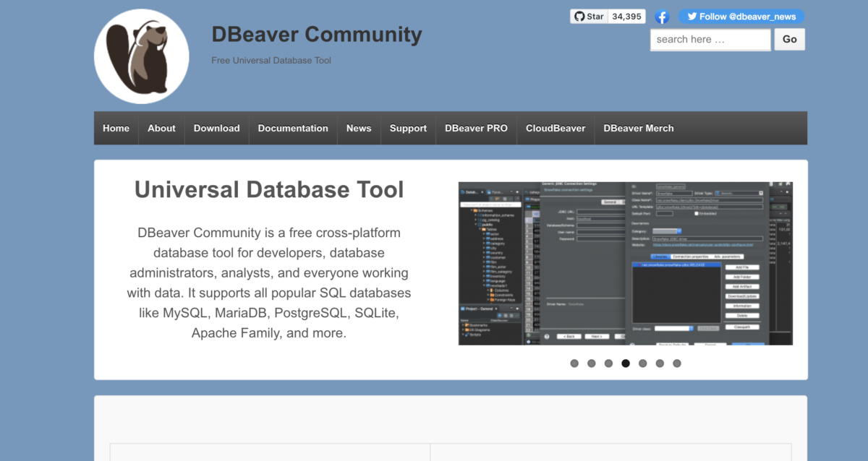This screenshot has height=461, width=868.
Task: Select the first carousel navigation dot
Action: (574, 363)
